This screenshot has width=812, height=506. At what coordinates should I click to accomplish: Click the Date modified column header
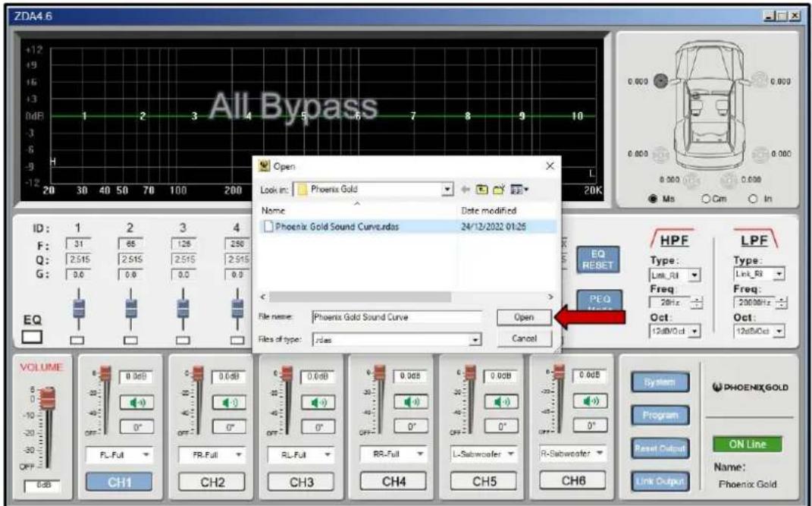[488, 212]
